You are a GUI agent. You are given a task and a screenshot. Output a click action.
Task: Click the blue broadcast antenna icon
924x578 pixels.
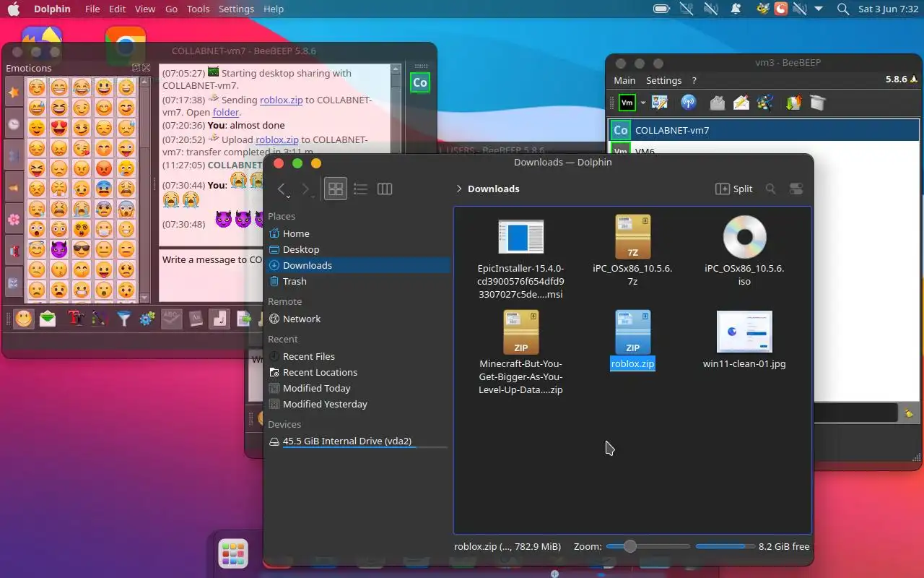(x=688, y=103)
